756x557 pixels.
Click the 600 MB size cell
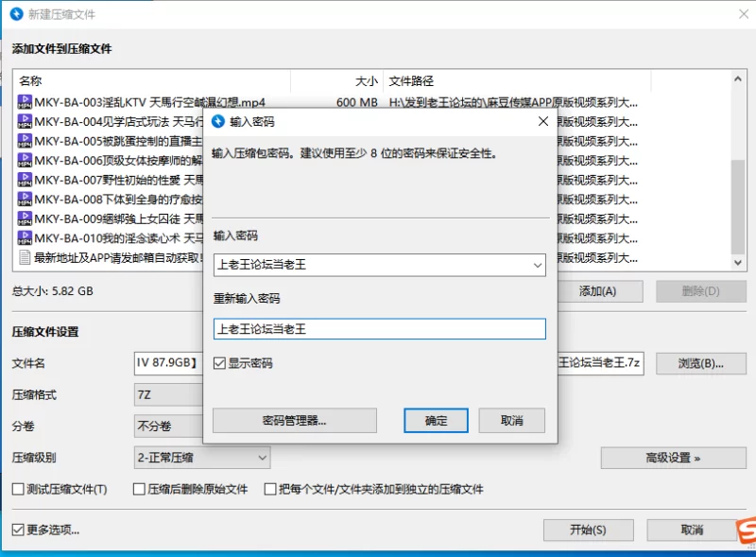357,102
